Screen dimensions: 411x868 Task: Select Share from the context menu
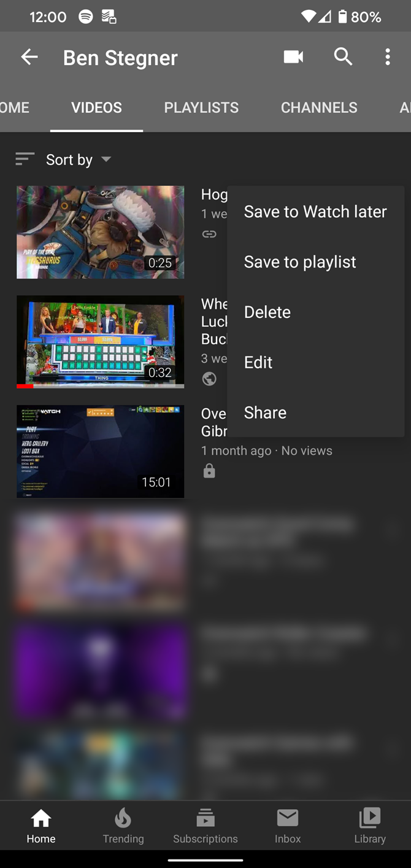tap(315, 413)
